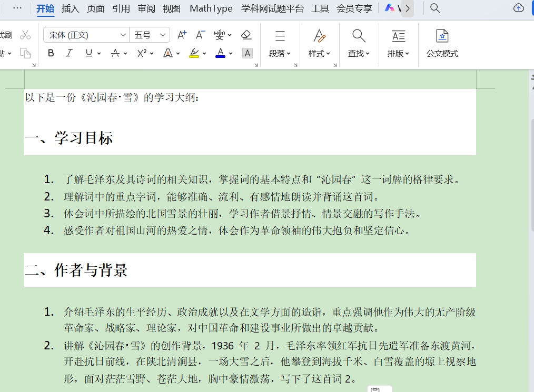The width and height of the screenshot is (534, 392).
Task: Open the MathType menu tab
Action: [x=211, y=8]
